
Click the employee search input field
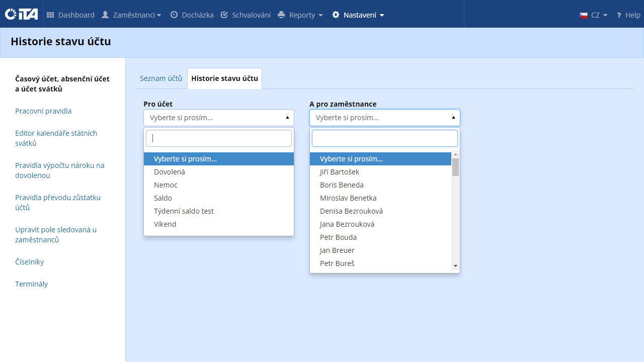pyautogui.click(x=384, y=138)
